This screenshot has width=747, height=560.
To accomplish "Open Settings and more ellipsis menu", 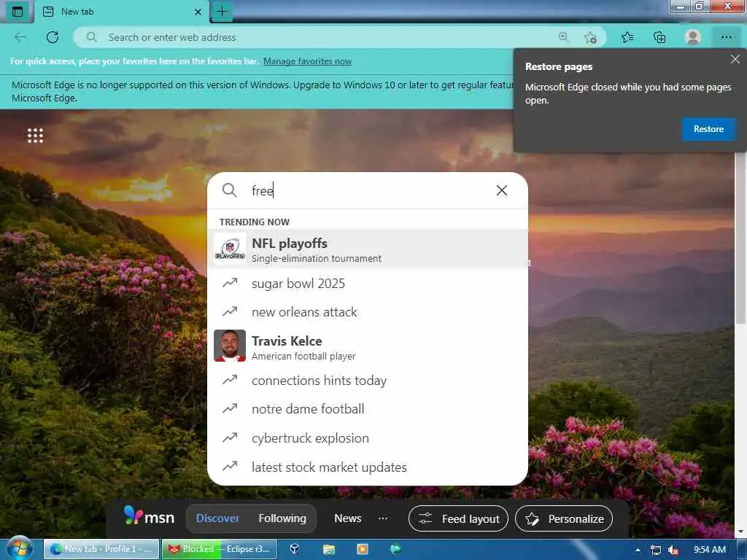I will [726, 37].
